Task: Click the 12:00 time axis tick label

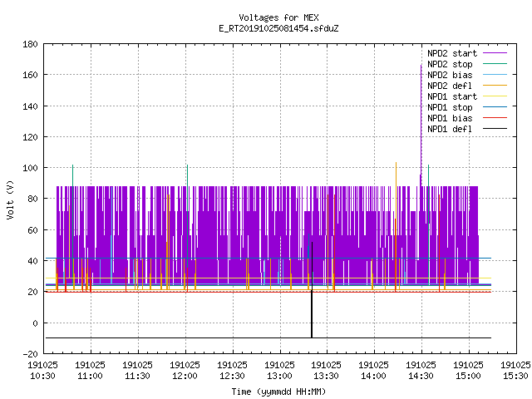Action: click(x=185, y=371)
